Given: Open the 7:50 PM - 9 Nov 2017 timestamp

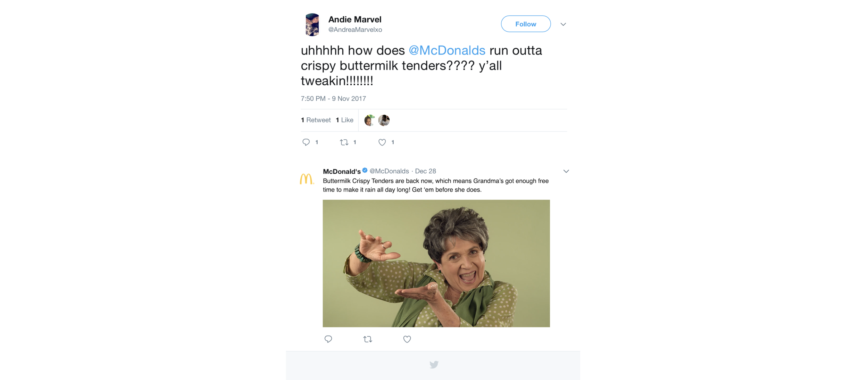Looking at the screenshot, I should point(333,99).
